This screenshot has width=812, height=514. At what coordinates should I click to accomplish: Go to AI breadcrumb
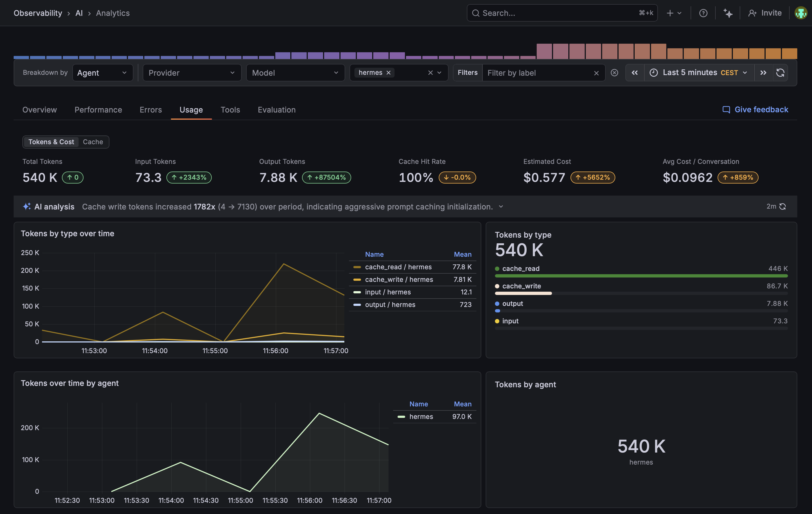(79, 13)
